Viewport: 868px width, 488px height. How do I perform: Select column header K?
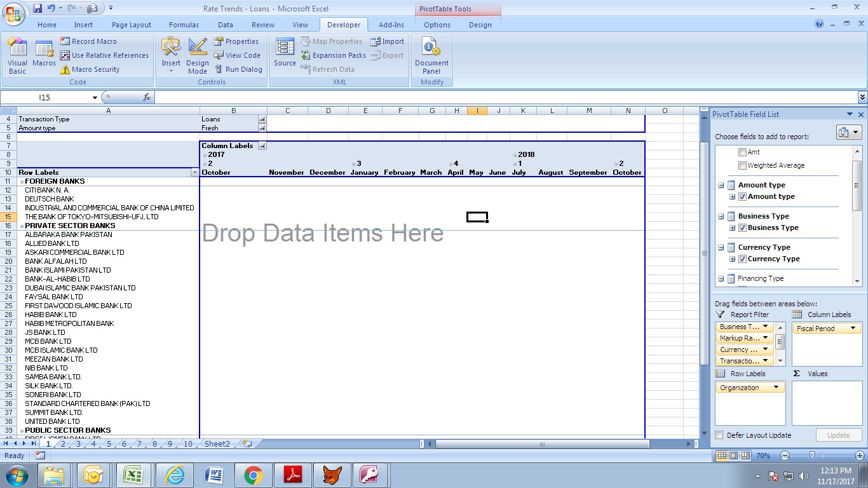point(523,111)
